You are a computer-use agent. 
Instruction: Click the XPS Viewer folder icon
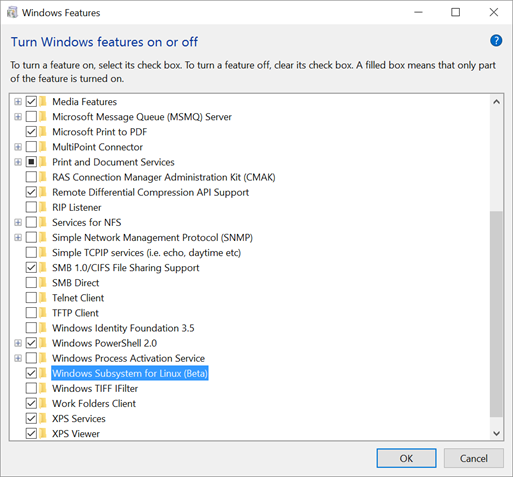coord(43,434)
